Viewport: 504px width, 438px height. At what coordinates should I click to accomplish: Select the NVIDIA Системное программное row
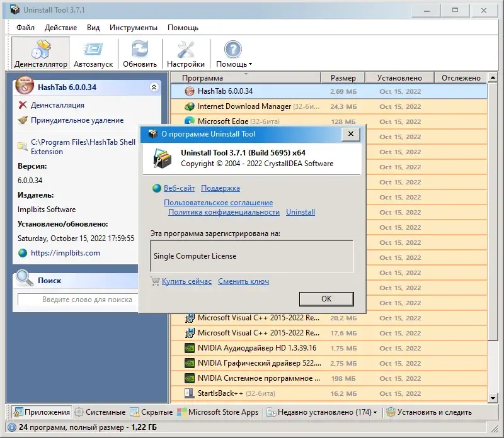click(329, 378)
